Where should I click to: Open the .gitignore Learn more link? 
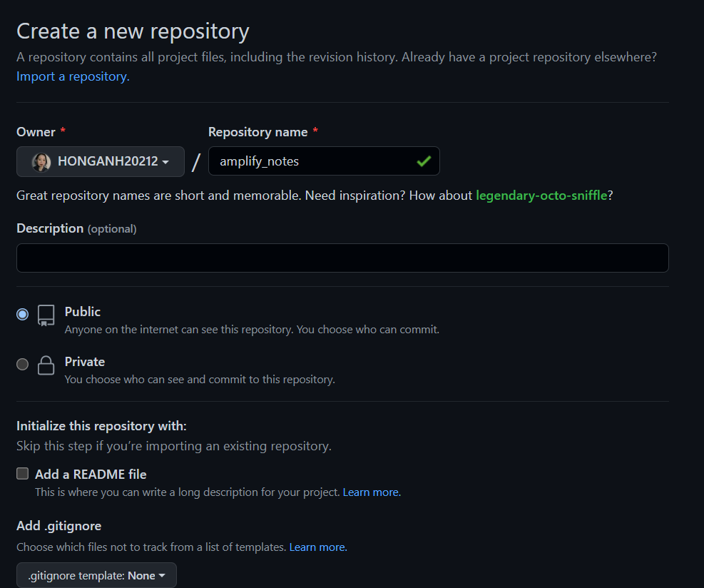[318, 547]
